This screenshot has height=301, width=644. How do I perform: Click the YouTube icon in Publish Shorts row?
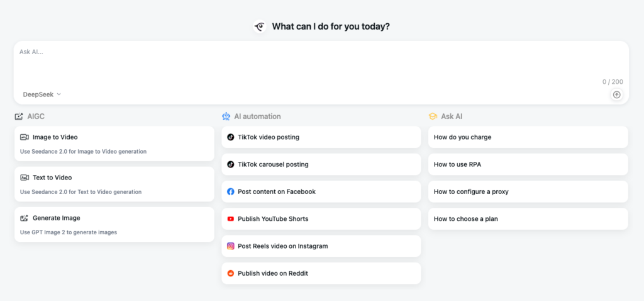pyautogui.click(x=231, y=219)
